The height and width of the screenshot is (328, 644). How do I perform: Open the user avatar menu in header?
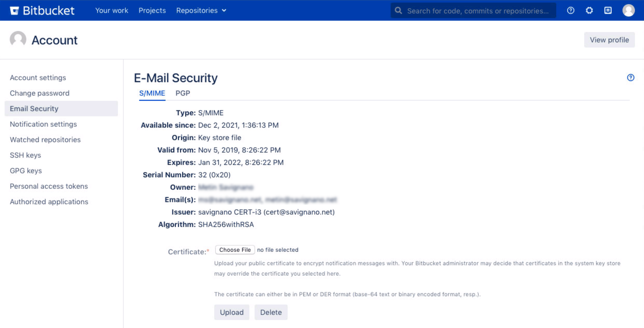tap(628, 11)
